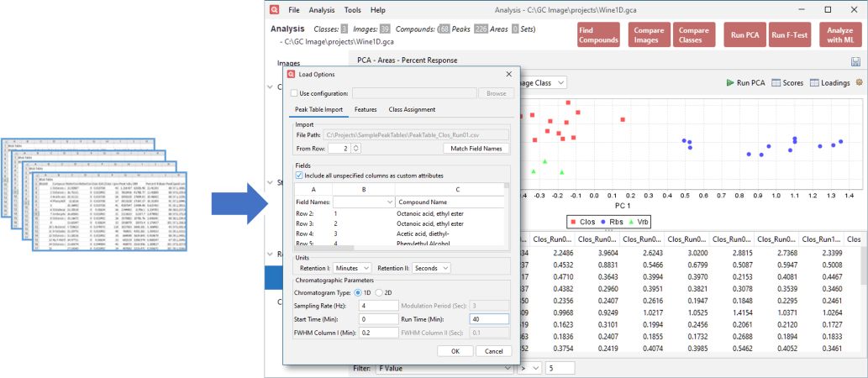Click the PCA settings gear icon
Image resolution: width=868 pixels, height=378 pixels.
(x=859, y=82)
